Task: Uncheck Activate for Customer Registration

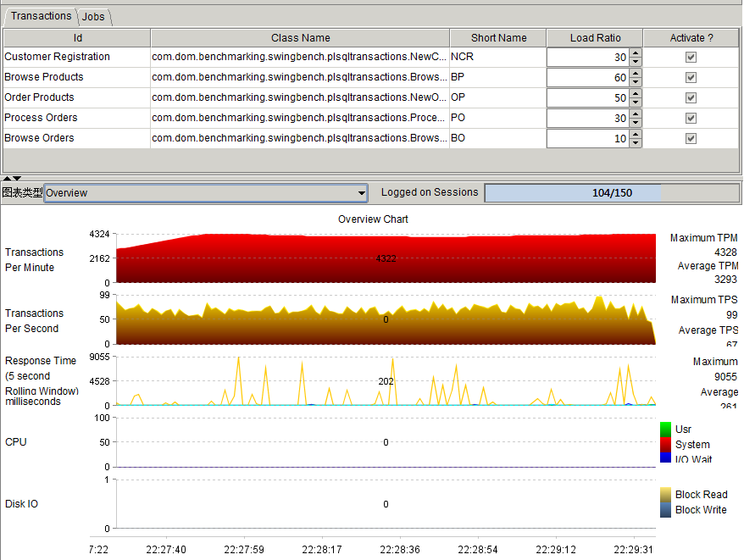Action: click(x=691, y=57)
